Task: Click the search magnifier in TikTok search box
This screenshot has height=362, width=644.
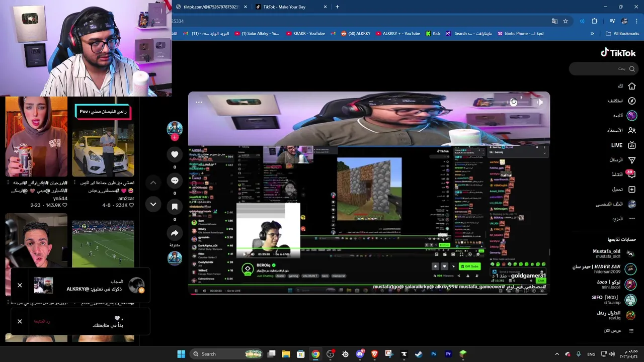Action: 632,69
